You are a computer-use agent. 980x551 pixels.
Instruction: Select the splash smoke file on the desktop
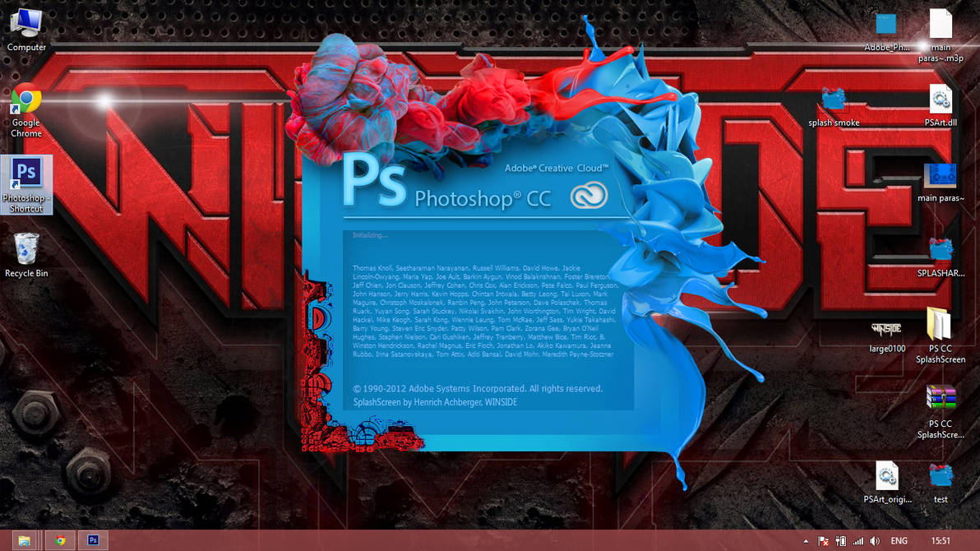[x=834, y=99]
